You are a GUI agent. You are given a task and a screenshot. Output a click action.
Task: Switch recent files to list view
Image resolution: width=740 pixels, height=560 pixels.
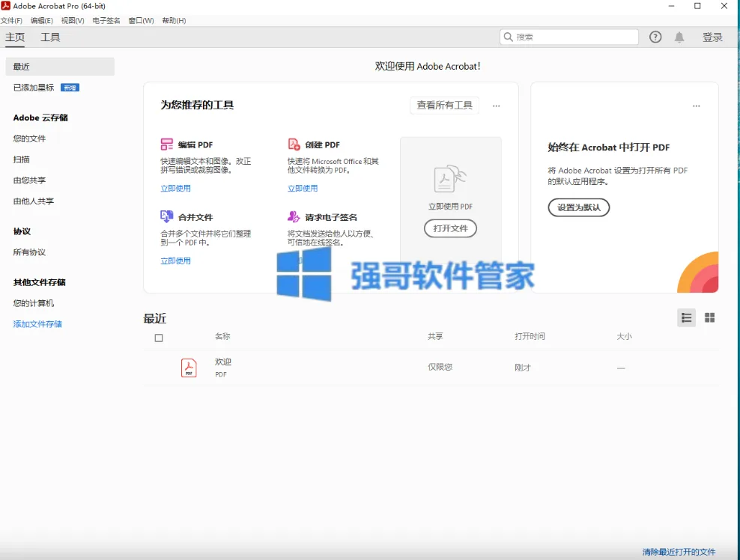pyautogui.click(x=687, y=318)
